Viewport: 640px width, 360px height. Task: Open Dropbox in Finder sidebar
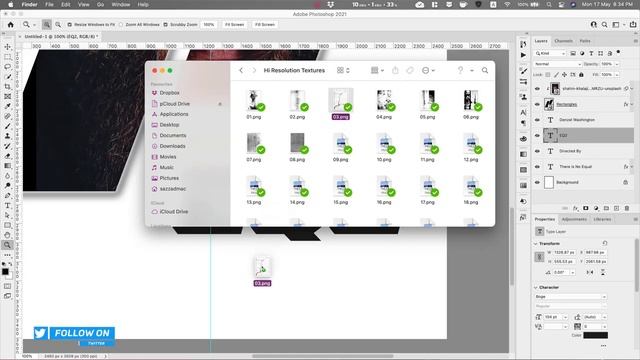coord(169,93)
